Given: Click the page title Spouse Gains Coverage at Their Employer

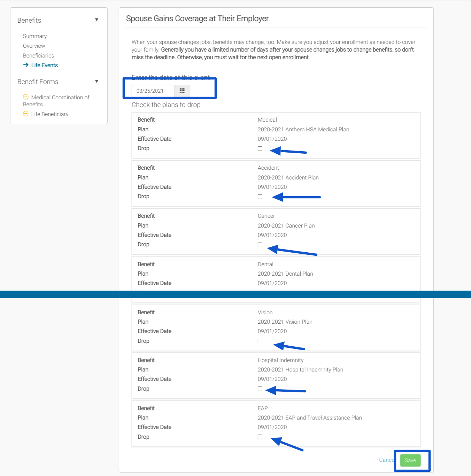Looking at the screenshot, I should pyautogui.click(x=198, y=18).
